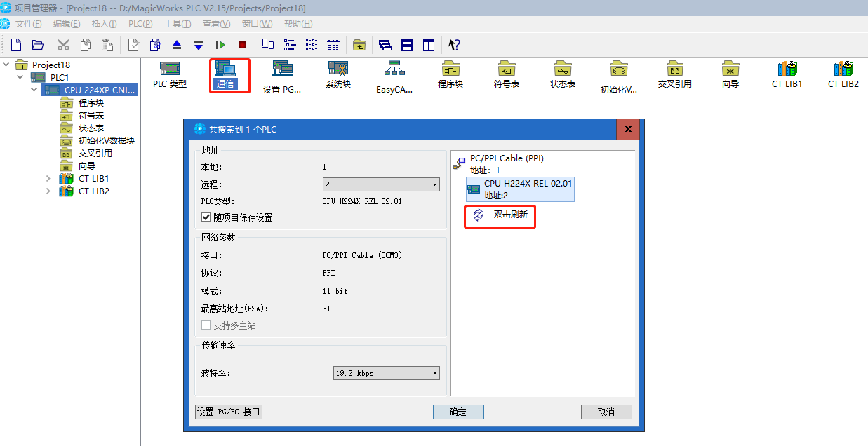Expand the CT LIB2 tree node
This screenshot has width=868, height=446.
click(48, 191)
